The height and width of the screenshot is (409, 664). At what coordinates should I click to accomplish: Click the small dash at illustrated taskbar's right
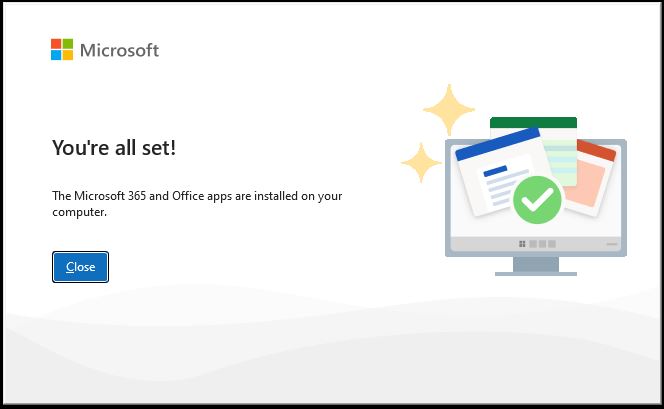[x=612, y=244]
